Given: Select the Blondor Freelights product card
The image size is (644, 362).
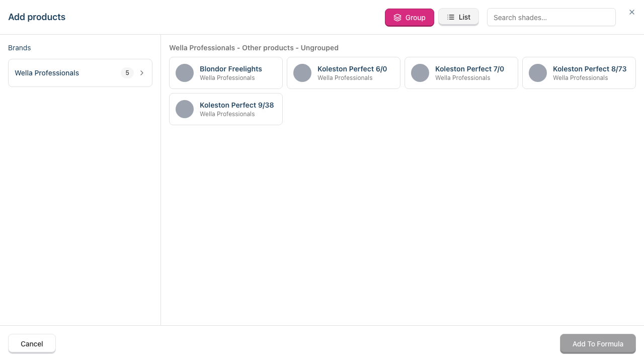Looking at the screenshot, I should (226, 73).
